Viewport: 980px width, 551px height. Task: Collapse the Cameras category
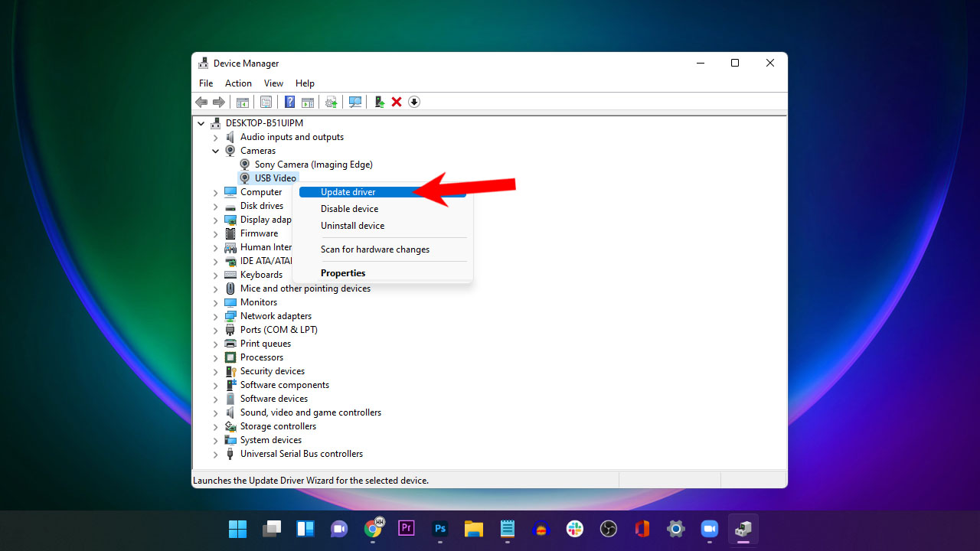click(x=215, y=151)
